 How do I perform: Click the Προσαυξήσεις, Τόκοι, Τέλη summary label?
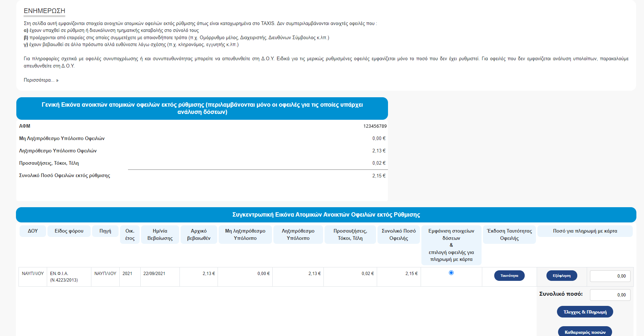point(49,163)
